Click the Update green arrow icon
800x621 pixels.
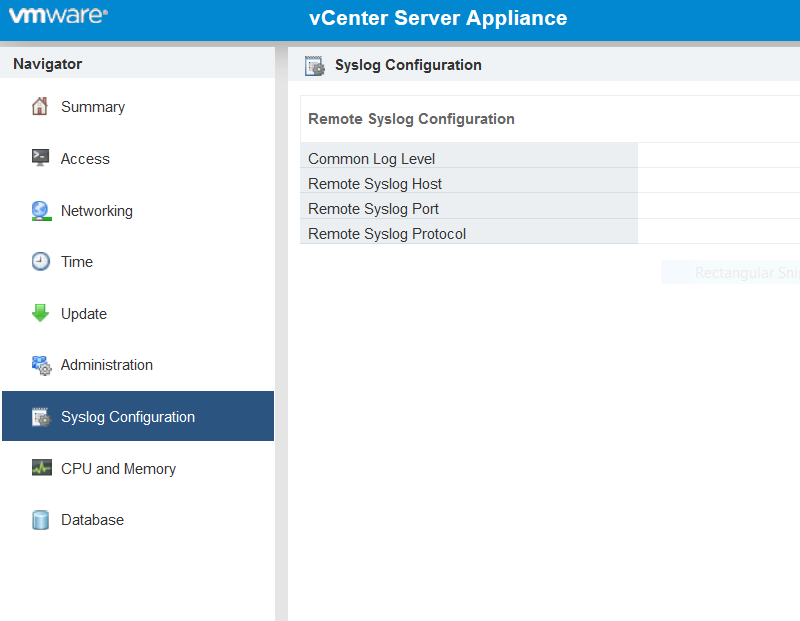41,313
